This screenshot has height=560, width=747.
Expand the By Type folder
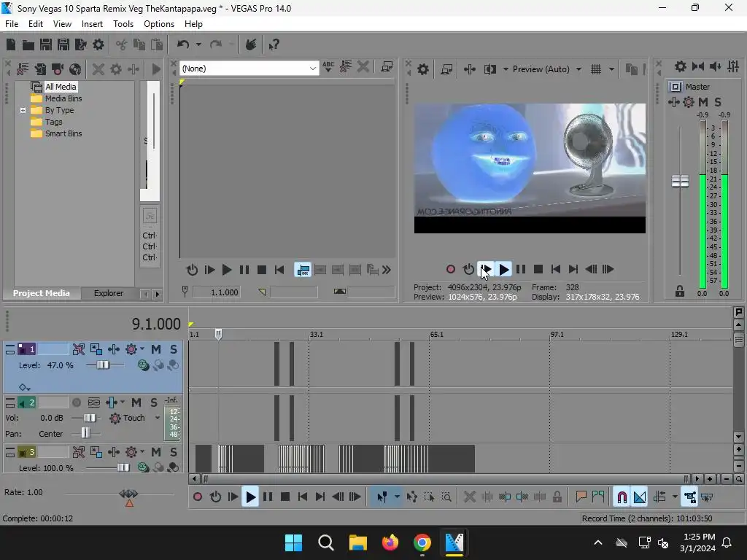coord(23,110)
